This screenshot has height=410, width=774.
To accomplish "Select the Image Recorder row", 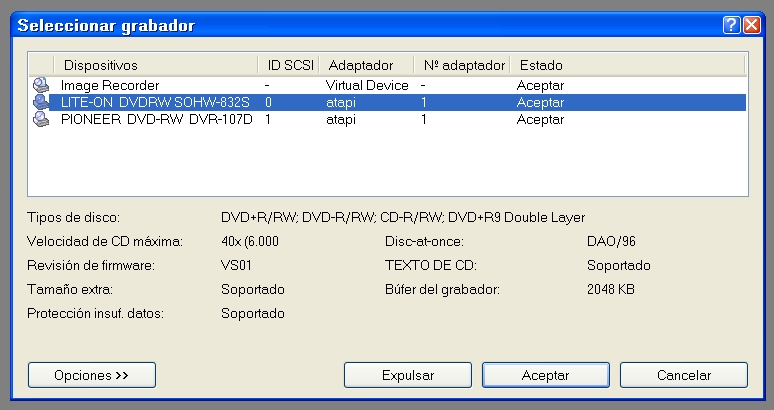I will click(x=387, y=85).
